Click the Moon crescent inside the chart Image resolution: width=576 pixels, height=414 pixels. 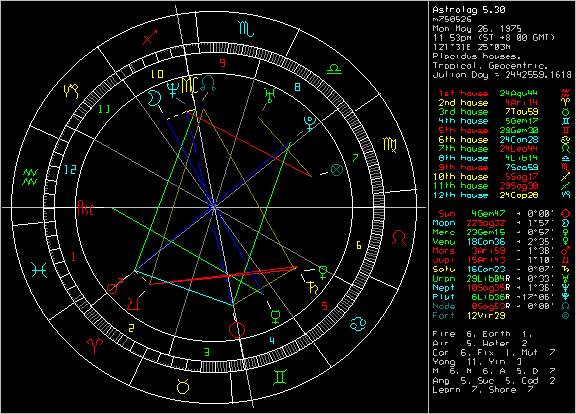(x=155, y=99)
